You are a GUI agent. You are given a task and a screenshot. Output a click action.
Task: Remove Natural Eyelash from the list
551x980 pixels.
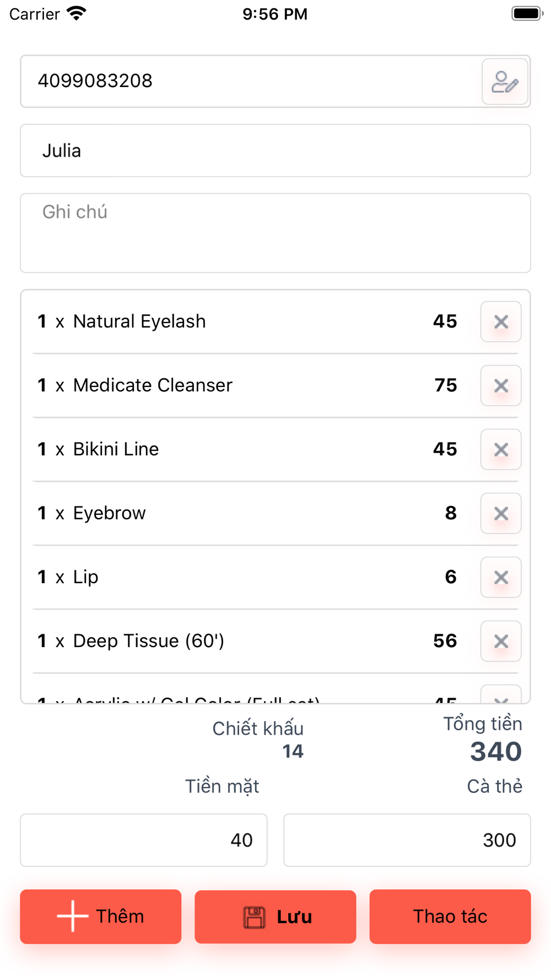(500, 322)
